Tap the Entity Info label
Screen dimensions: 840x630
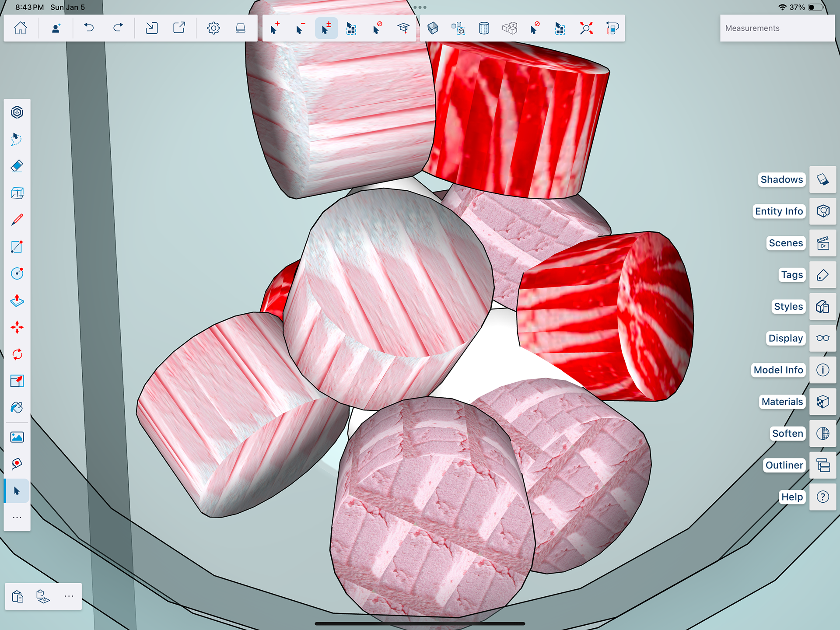[779, 211]
